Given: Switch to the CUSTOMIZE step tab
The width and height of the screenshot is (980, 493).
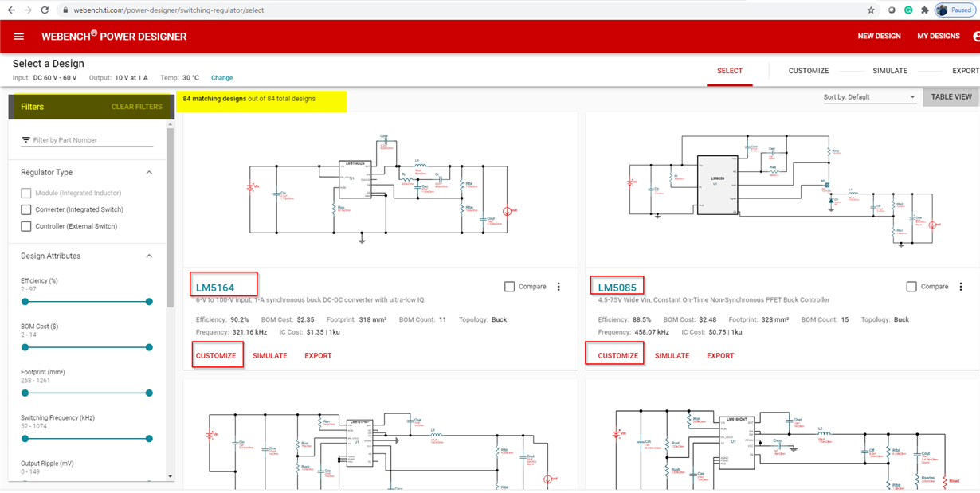Looking at the screenshot, I should (x=809, y=71).
